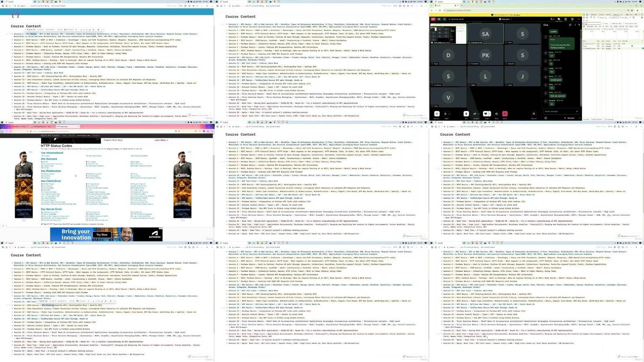Click the curly-braces page icon on the blue cover page
This screenshot has width=644, height=362.
[15, 15]
